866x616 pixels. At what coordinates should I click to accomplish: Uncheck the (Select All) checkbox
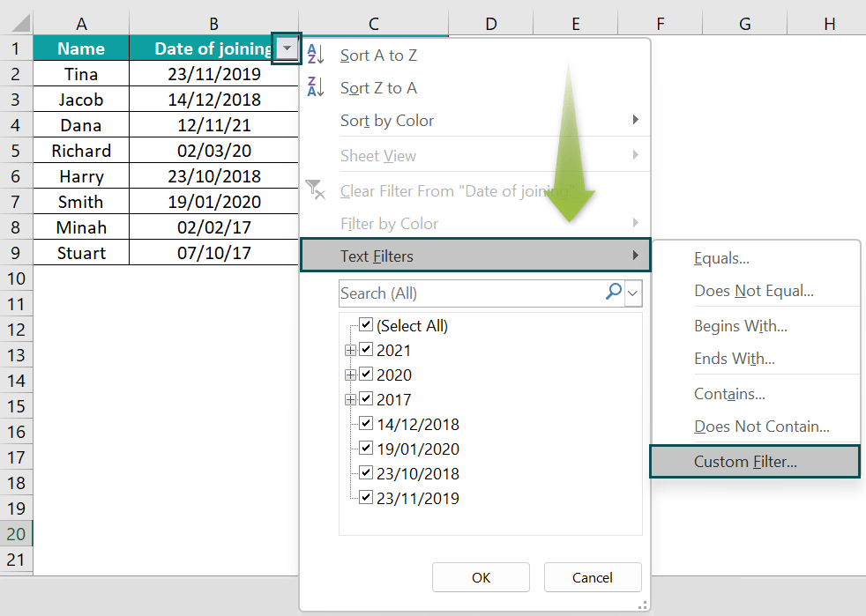tap(365, 325)
